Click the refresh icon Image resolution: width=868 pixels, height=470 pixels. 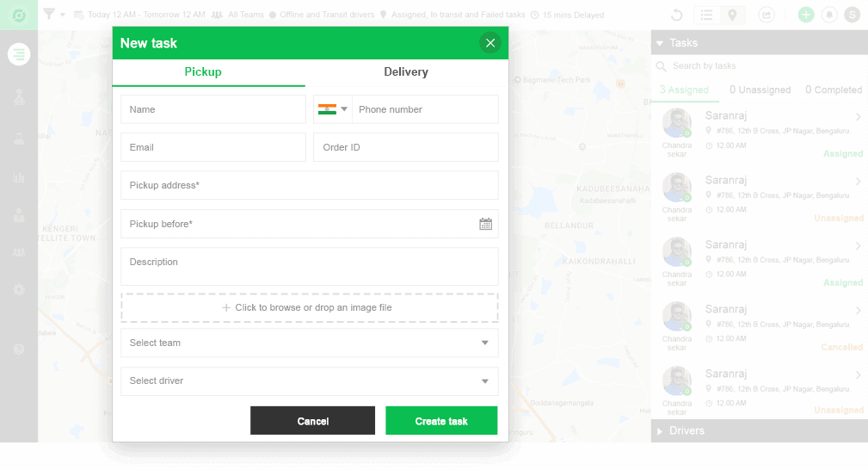pos(676,15)
